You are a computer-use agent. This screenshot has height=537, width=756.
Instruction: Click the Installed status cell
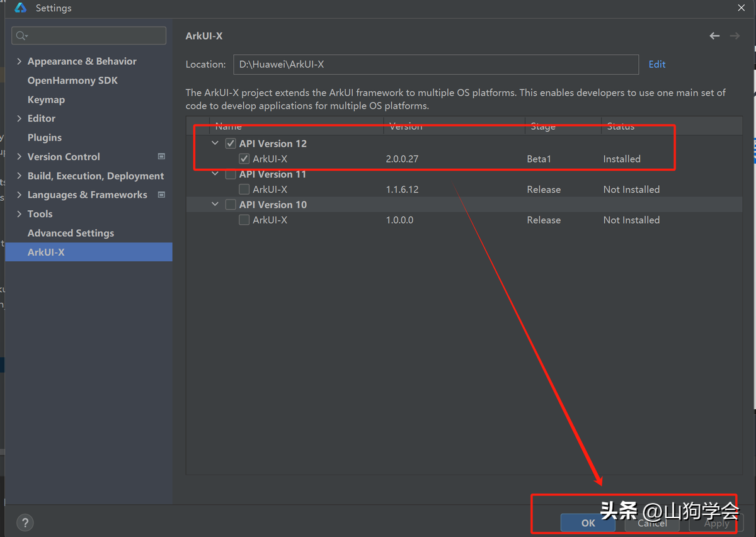coord(622,159)
